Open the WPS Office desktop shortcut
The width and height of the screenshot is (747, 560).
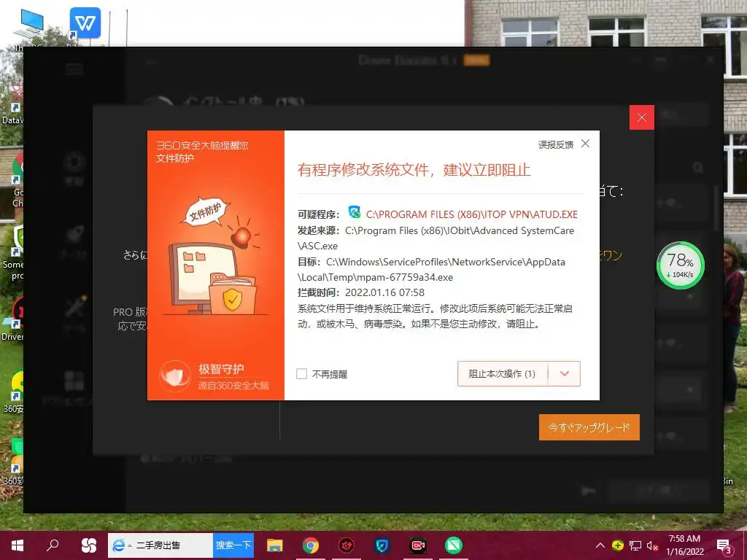(85, 23)
